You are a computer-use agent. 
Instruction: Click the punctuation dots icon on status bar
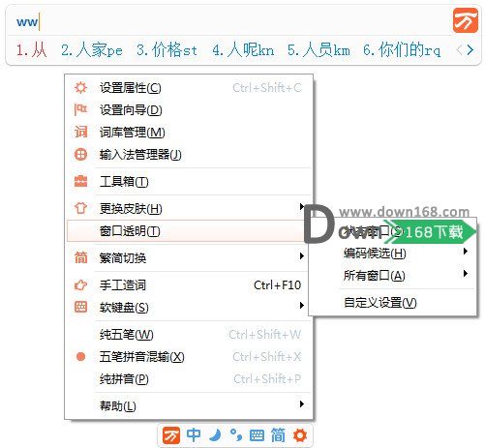click(236, 435)
